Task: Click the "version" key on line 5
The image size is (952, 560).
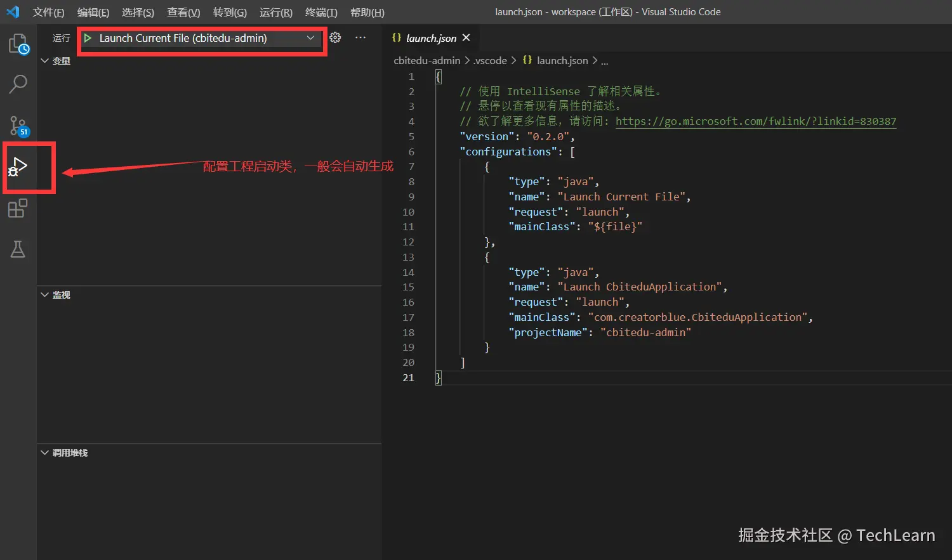Action: point(487,136)
